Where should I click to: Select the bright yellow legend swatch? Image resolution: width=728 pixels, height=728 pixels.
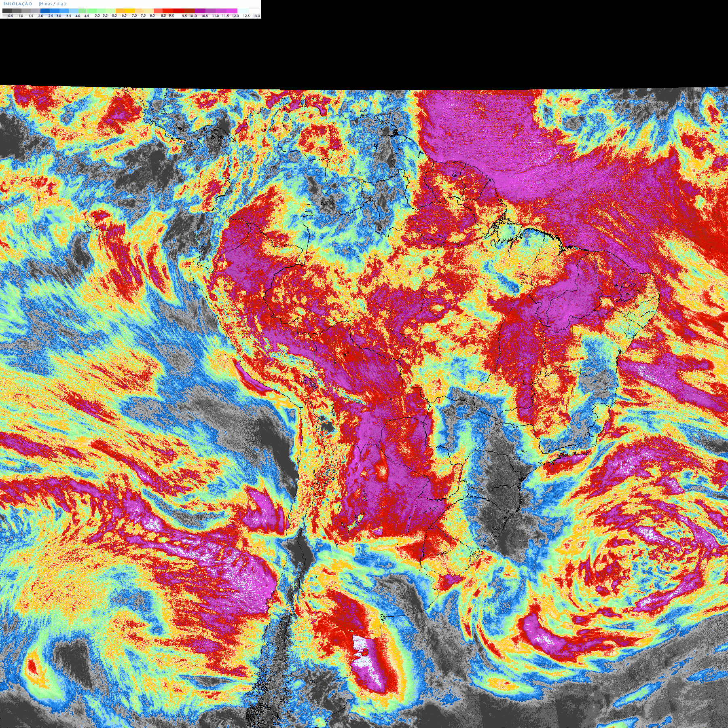(x=130, y=11)
